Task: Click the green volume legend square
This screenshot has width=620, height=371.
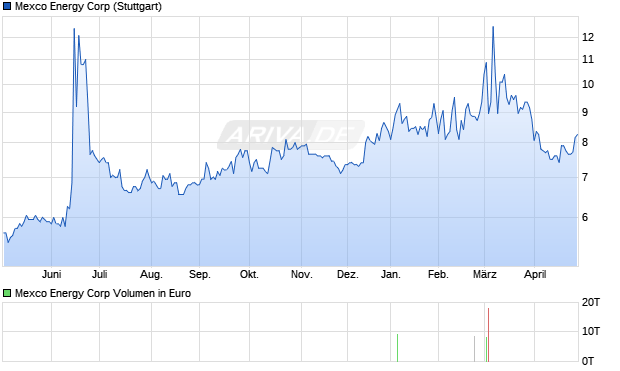Action: coord(7,293)
